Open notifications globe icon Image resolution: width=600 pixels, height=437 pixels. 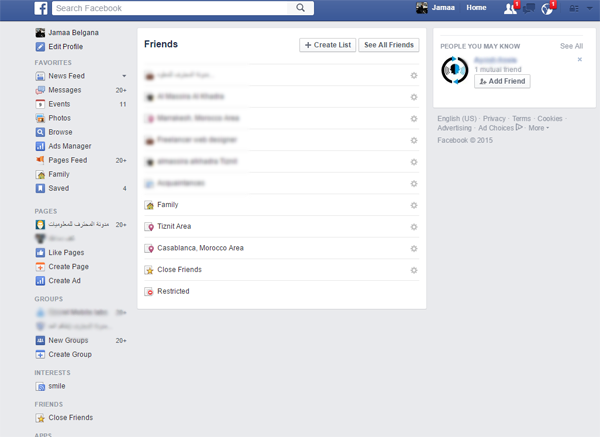coord(547,8)
